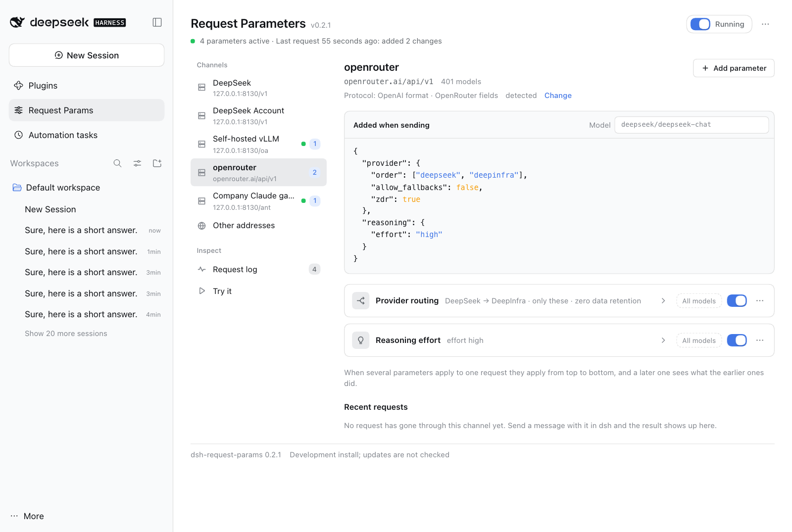Click the Provider routing share icon

click(x=361, y=301)
